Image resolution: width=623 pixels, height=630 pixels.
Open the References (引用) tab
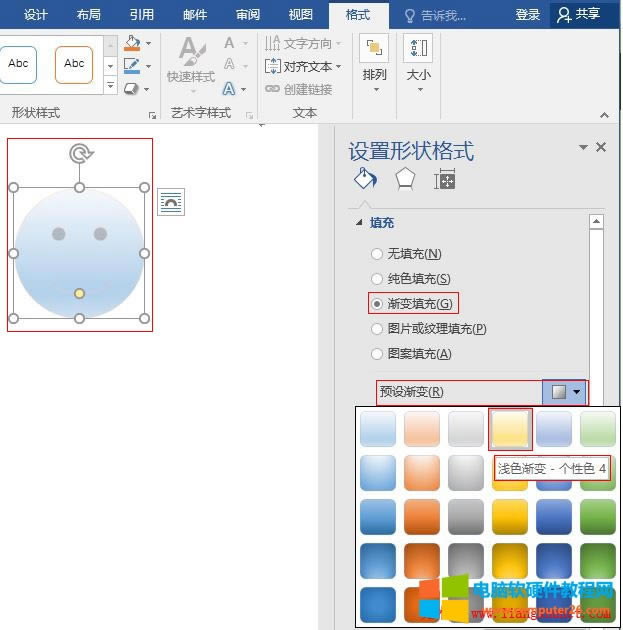pos(142,15)
